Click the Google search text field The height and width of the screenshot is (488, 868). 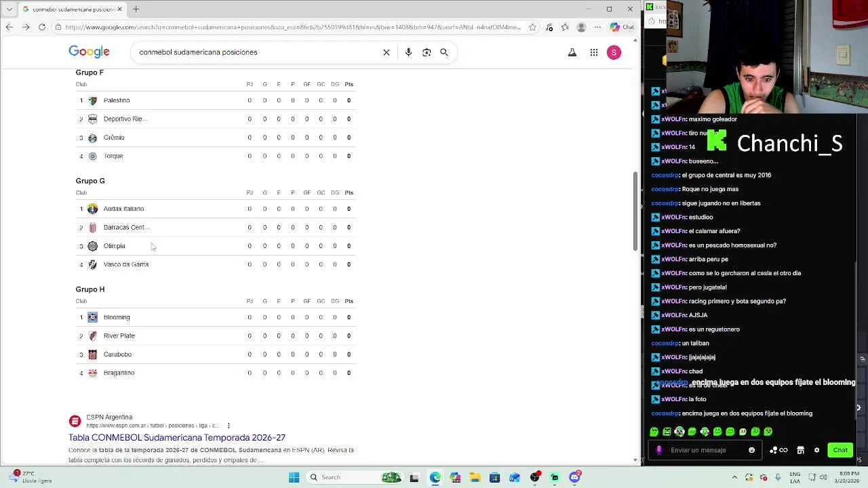click(258, 52)
